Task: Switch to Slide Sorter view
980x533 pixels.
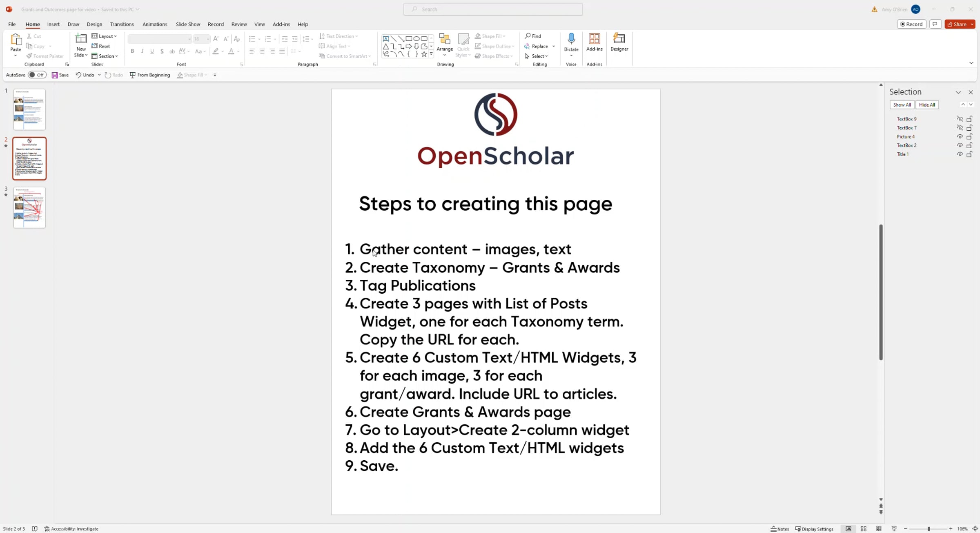Action: (x=864, y=529)
